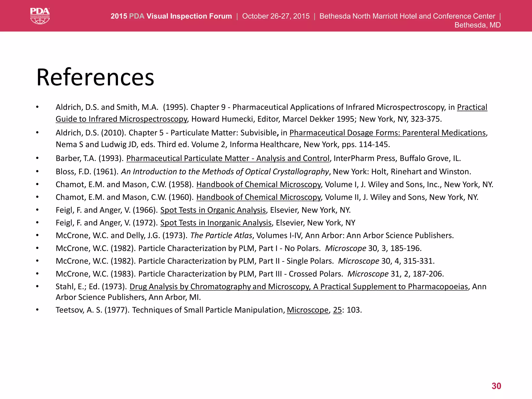532x399 pixels.
Task: Click 'Aldrich, D.S. (2010)' author text
Action: pyautogui.click(x=91, y=133)
